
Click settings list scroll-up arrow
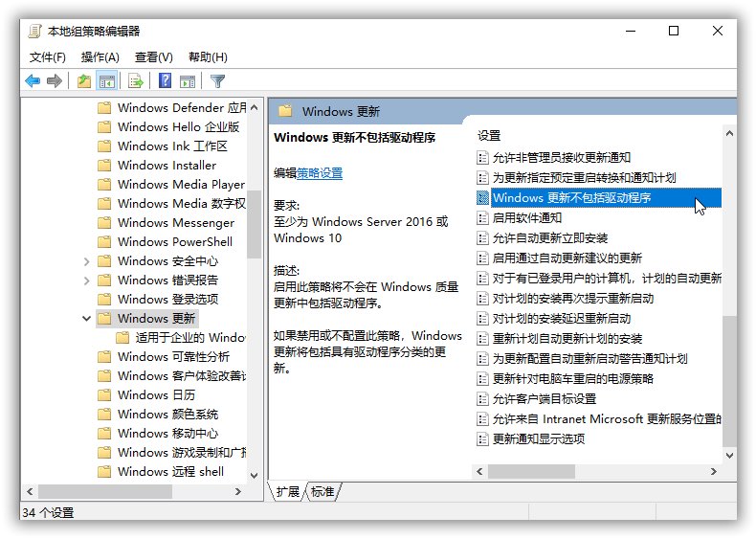[x=729, y=133]
